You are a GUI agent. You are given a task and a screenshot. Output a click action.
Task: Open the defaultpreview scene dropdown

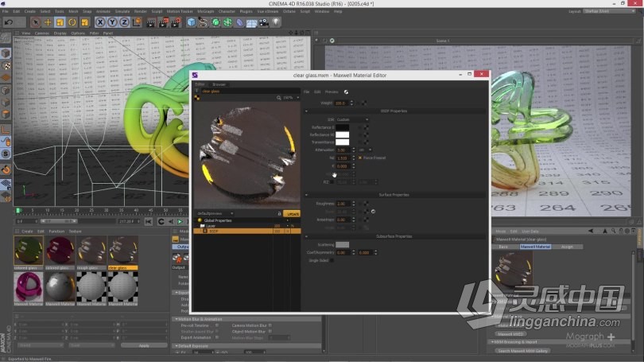tap(215, 214)
